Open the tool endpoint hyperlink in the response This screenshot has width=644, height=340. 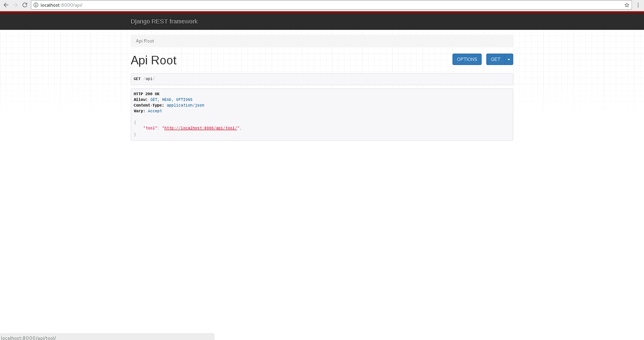point(201,128)
